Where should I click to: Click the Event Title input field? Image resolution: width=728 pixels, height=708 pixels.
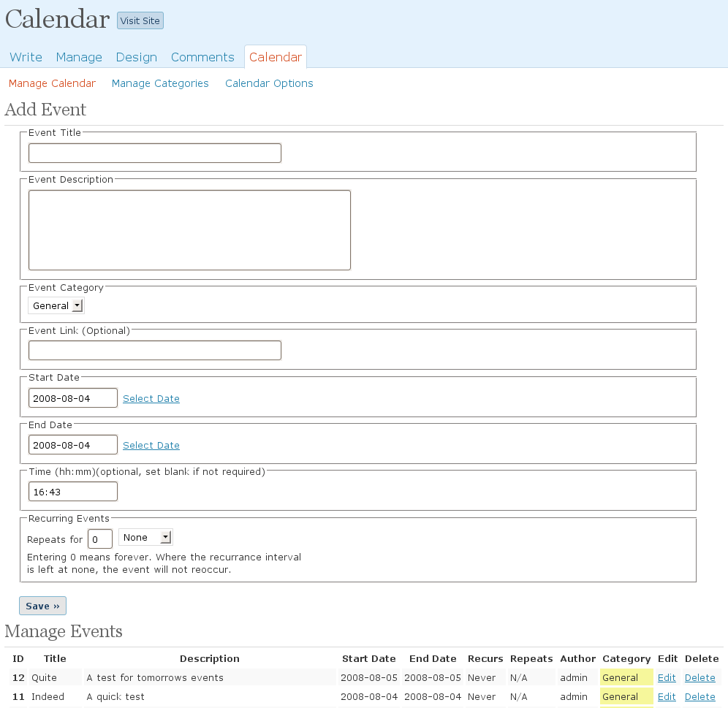pos(154,153)
